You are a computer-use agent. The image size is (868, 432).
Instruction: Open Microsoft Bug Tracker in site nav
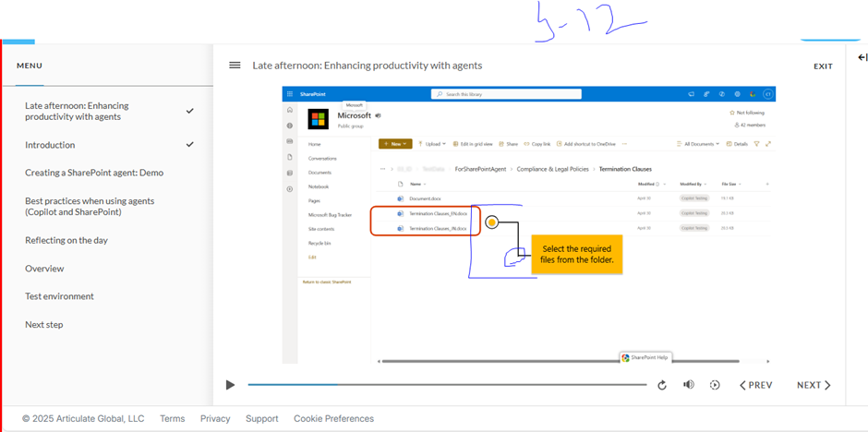pos(330,215)
